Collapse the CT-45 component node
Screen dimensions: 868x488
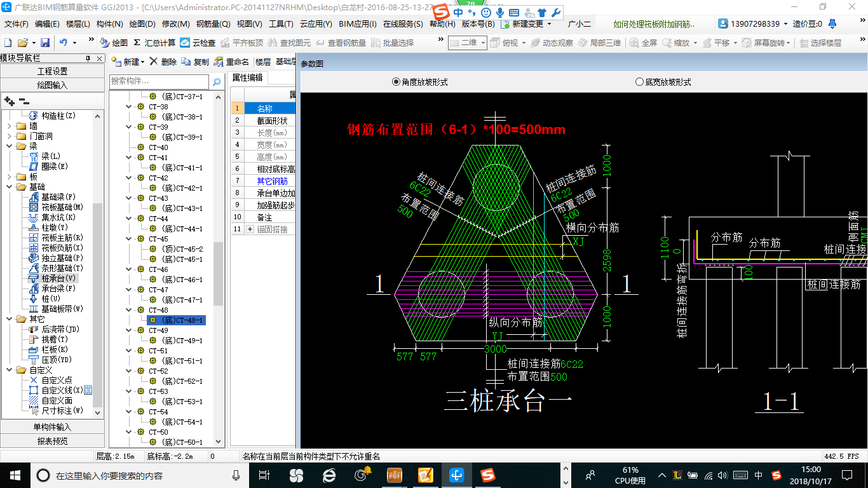[130, 239]
